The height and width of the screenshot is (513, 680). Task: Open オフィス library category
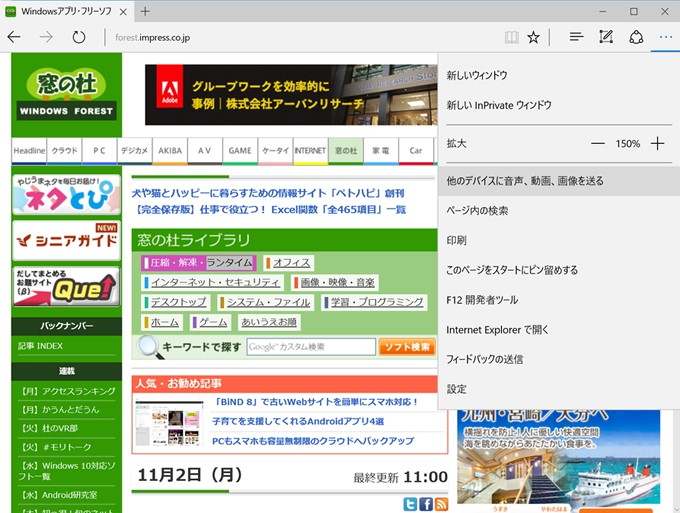coord(288,263)
